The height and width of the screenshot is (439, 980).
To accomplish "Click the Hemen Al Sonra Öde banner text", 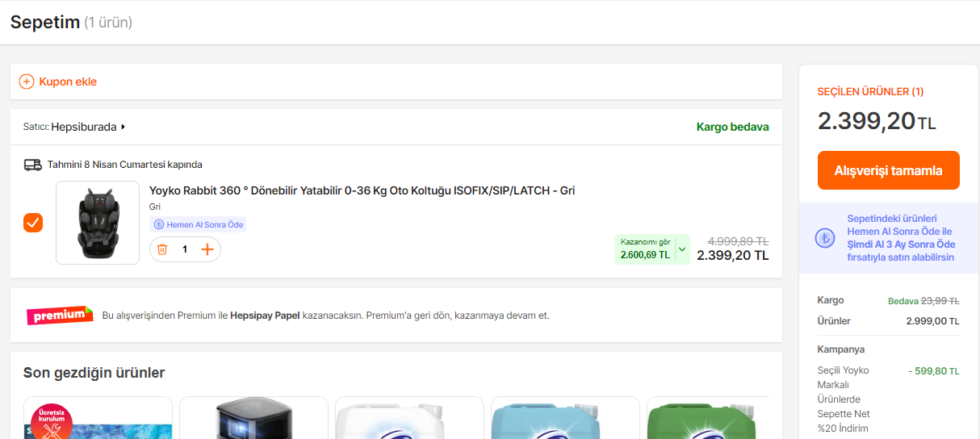I will 901,238.
